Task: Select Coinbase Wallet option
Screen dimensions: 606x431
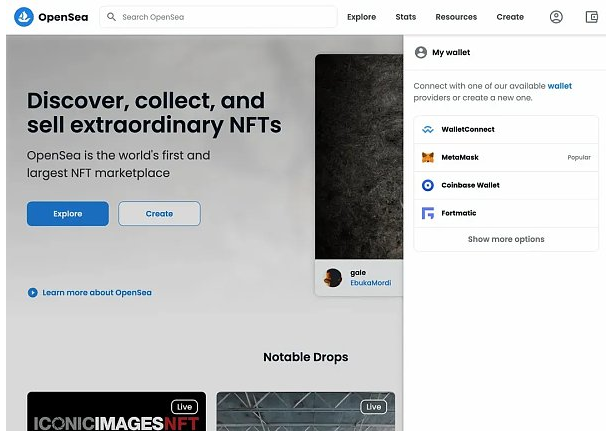Action: tap(506, 185)
